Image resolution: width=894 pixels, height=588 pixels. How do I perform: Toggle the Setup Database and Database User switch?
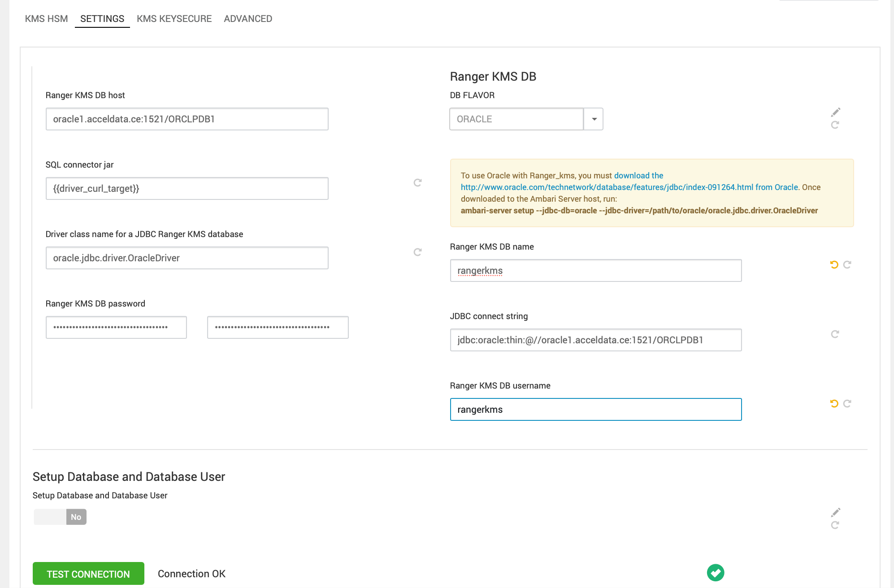coord(60,517)
